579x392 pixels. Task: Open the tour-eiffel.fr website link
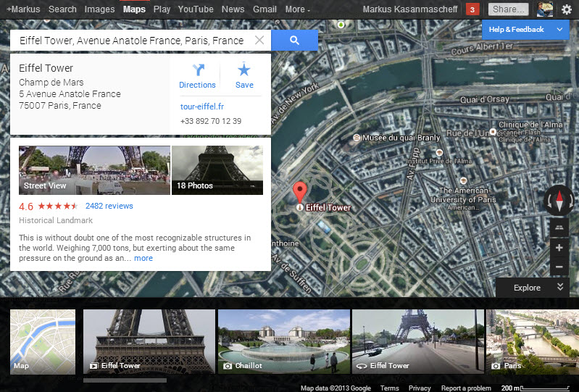coord(201,107)
